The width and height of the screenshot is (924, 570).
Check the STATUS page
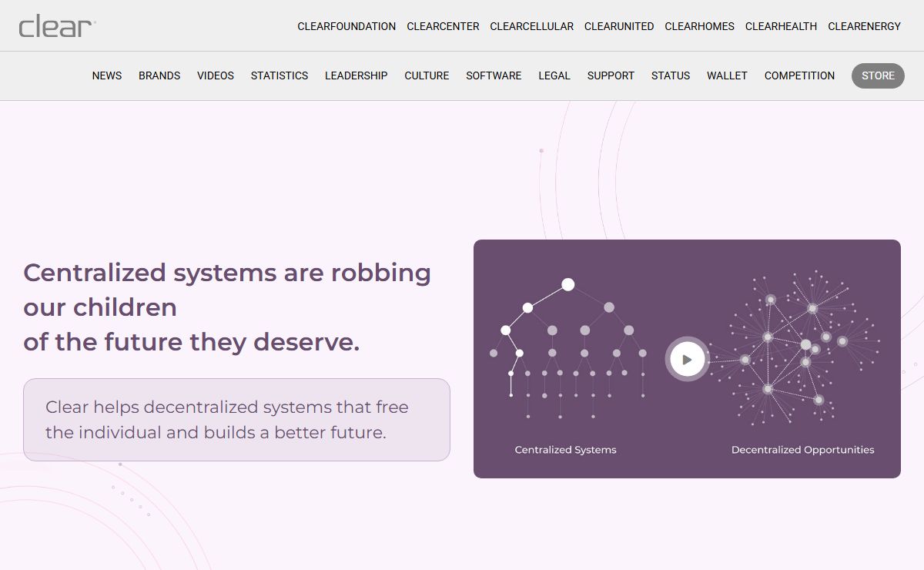671,75
